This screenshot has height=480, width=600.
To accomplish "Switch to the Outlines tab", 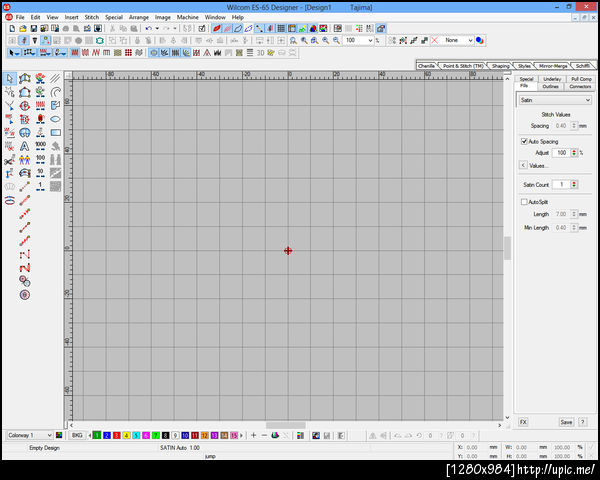I will click(x=550, y=87).
